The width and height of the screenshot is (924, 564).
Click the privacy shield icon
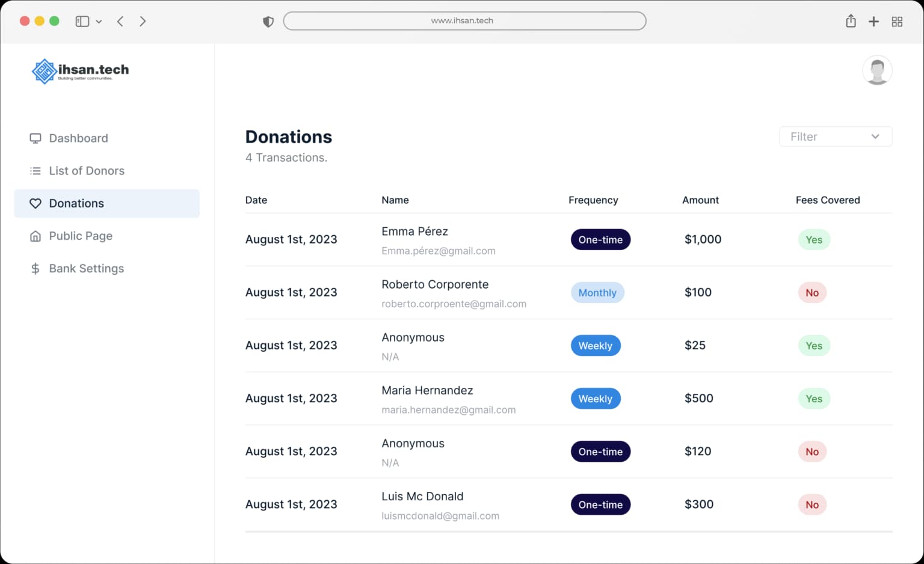click(x=268, y=22)
